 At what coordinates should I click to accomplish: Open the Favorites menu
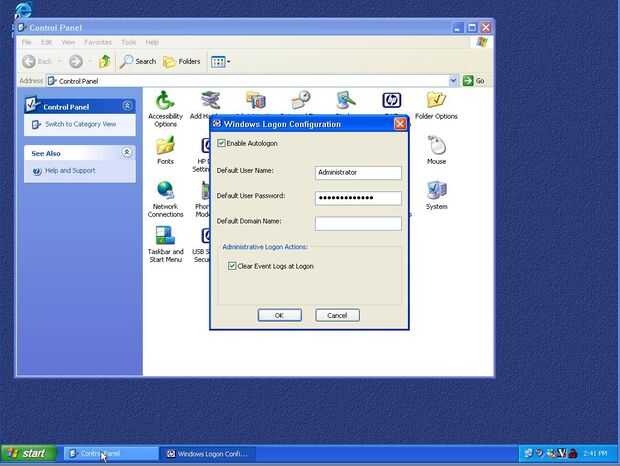(x=98, y=42)
